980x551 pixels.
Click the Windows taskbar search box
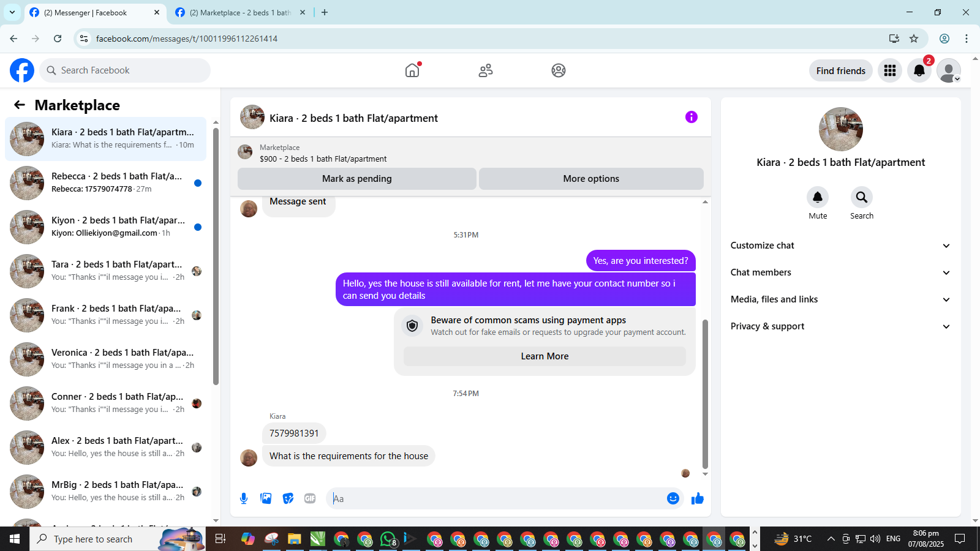pos(118,539)
